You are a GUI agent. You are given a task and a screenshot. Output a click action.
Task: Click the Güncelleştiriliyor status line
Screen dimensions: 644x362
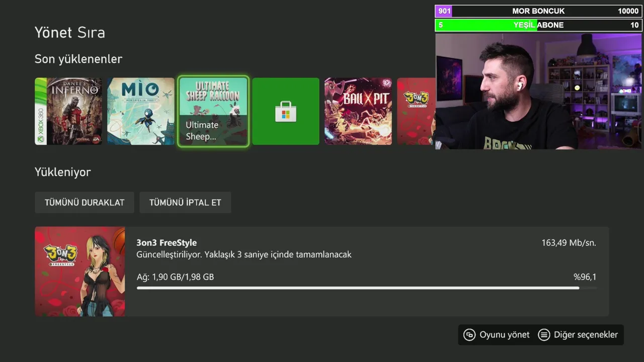tap(244, 254)
